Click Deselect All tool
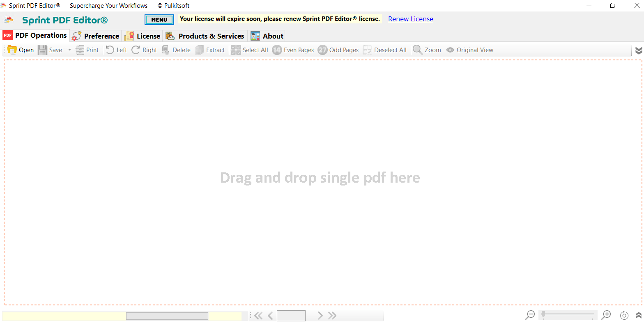 coord(384,50)
